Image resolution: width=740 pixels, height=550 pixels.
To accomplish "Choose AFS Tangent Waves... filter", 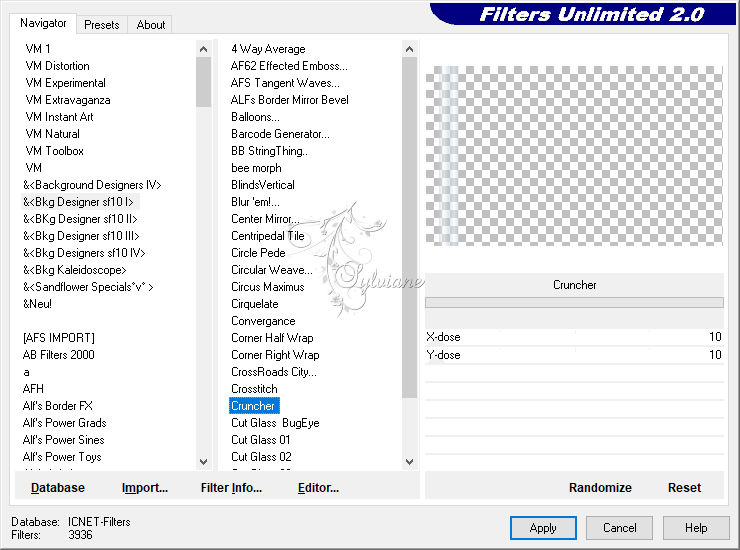I will click(x=285, y=83).
